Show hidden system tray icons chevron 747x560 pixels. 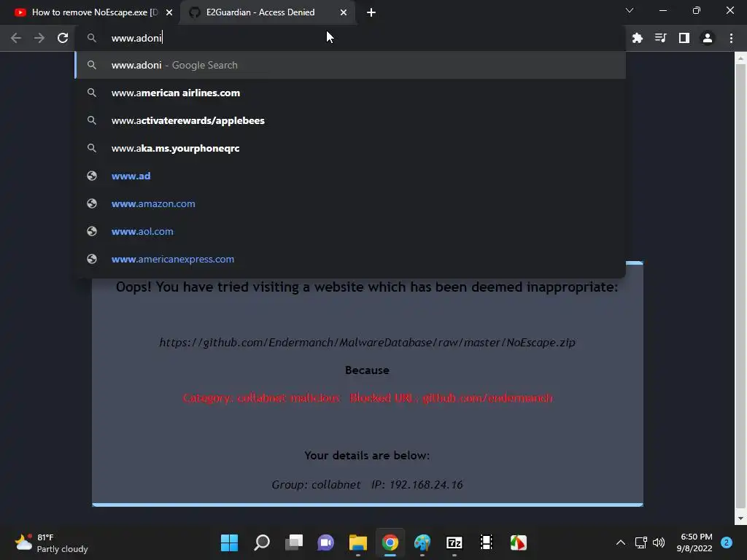(621, 542)
